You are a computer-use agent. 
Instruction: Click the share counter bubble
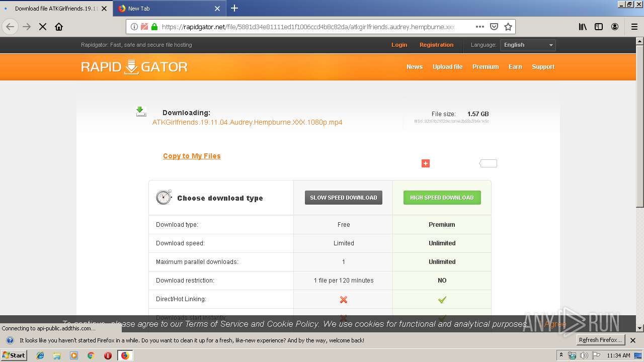tap(488, 163)
